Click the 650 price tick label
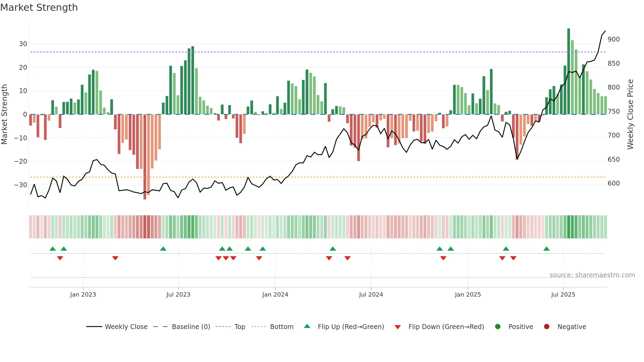The height and width of the screenshot is (362, 644). coord(614,160)
